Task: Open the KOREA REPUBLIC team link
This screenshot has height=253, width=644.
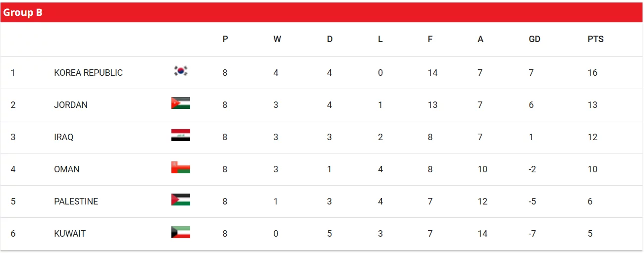Action: pyautogui.click(x=88, y=73)
